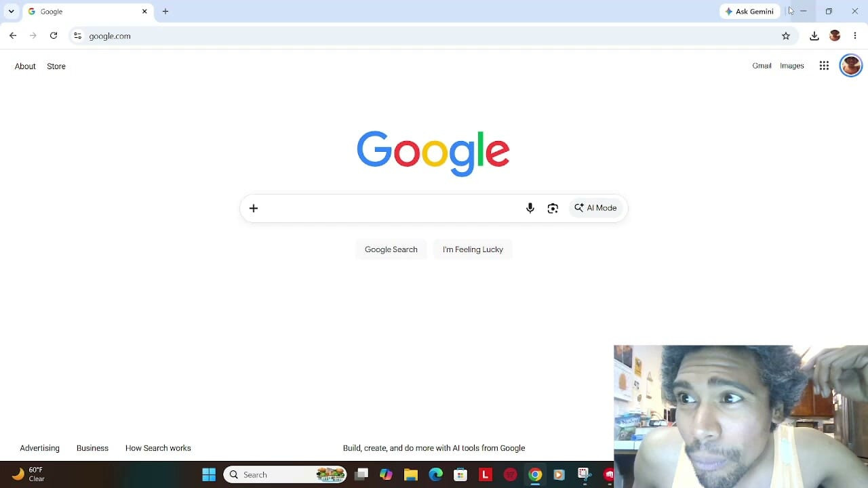868x488 pixels.
Task: Reload the current page
Action: click(54, 36)
